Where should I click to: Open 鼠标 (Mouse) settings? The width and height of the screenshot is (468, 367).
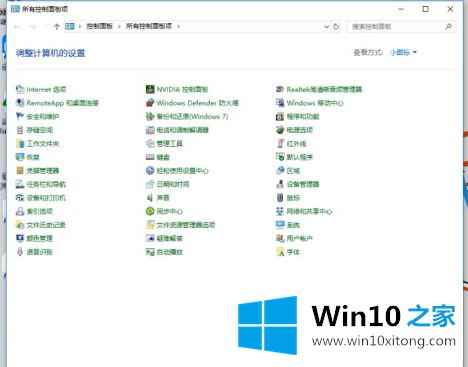click(288, 198)
